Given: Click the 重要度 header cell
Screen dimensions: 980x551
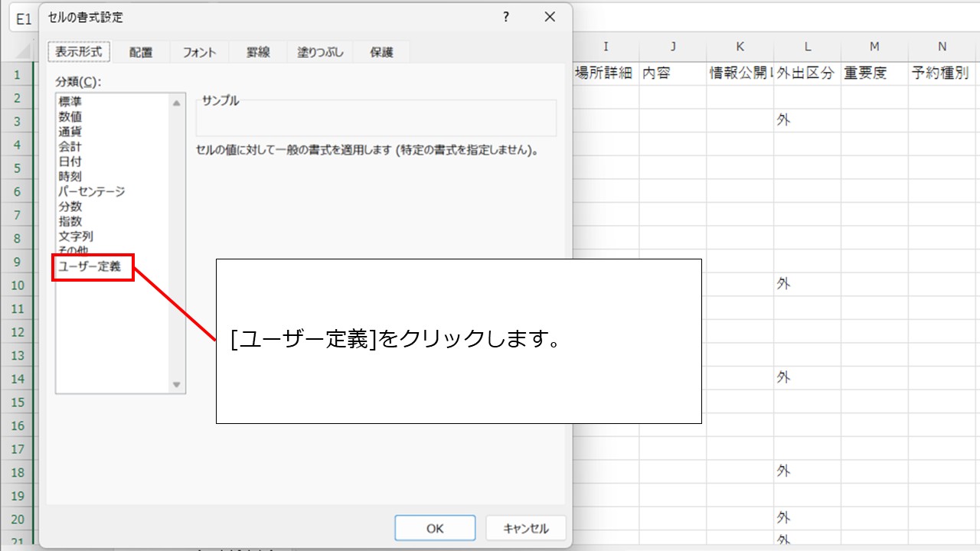Looking at the screenshot, I should (x=874, y=73).
